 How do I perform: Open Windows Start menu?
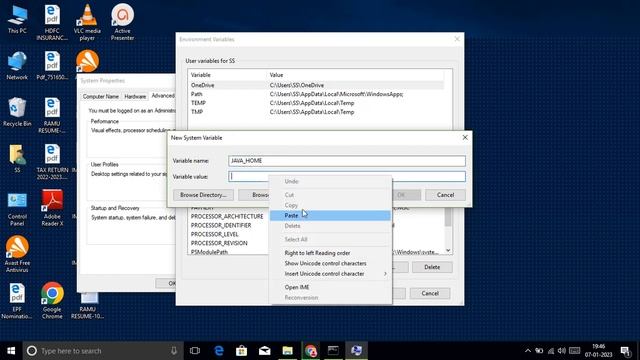(11, 351)
